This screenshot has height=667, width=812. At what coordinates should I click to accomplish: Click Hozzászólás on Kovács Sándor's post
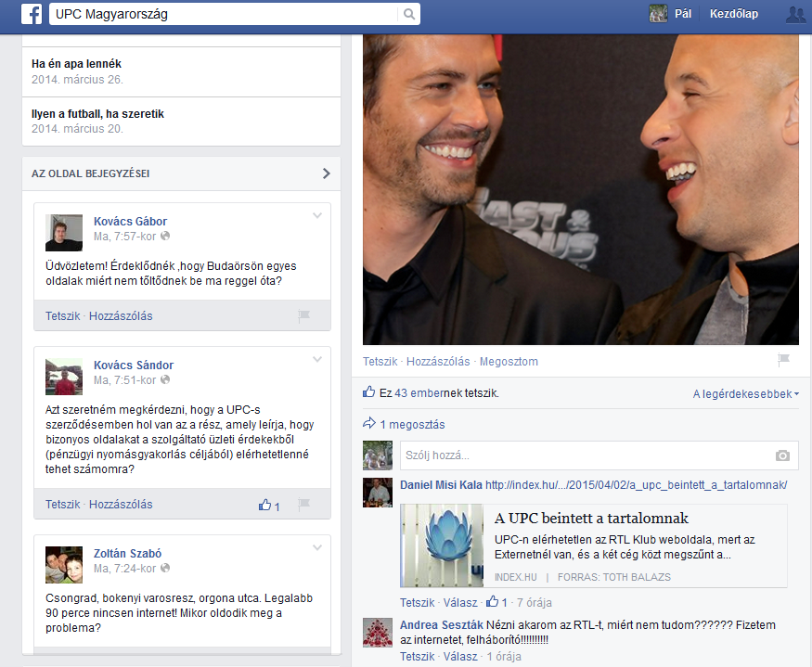(x=121, y=505)
